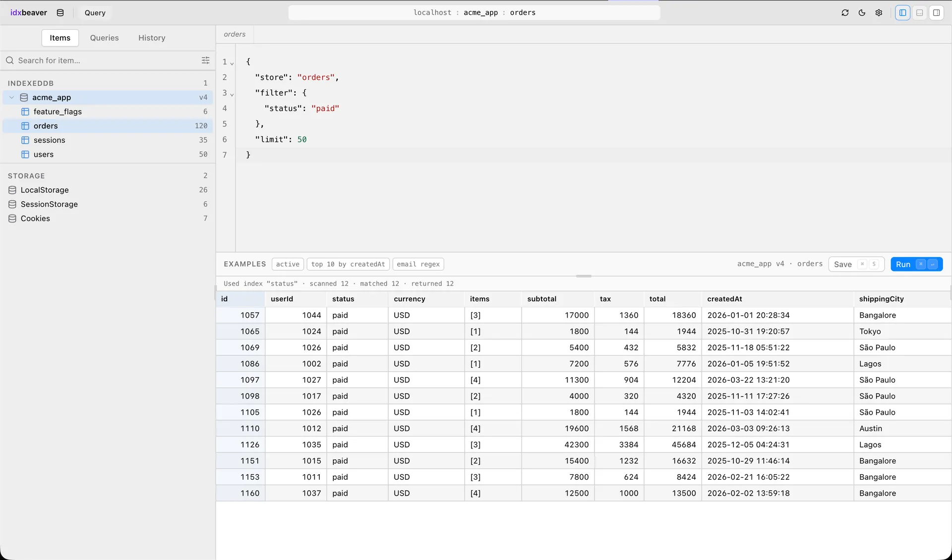Viewport: 952px width, 560px height.
Task: Focus the Search for item field
Action: [x=107, y=60]
